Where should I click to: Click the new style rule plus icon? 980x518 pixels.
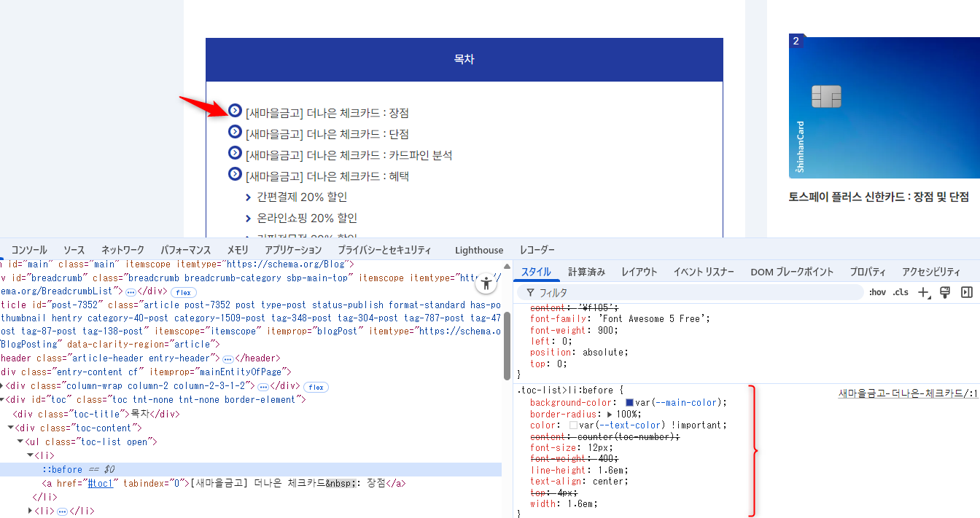tap(924, 292)
